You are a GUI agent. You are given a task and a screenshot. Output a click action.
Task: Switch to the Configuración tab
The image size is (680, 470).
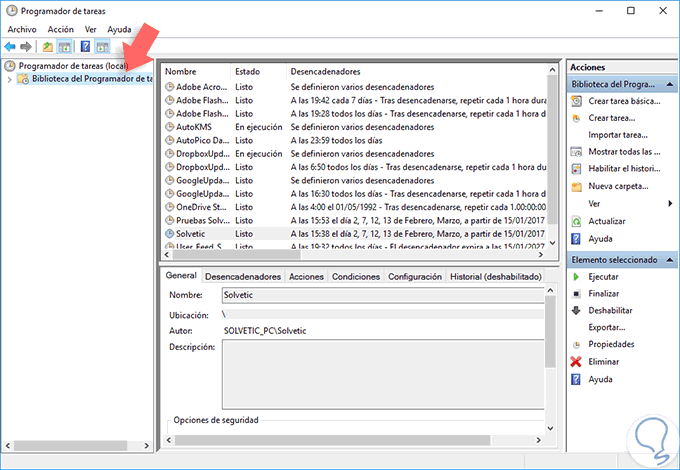pyautogui.click(x=415, y=277)
